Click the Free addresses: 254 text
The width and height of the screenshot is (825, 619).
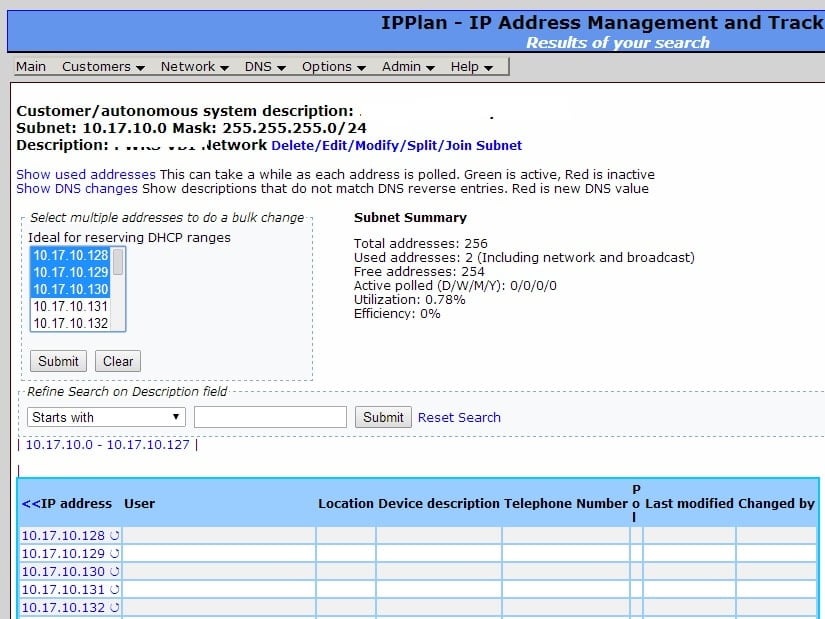click(419, 272)
